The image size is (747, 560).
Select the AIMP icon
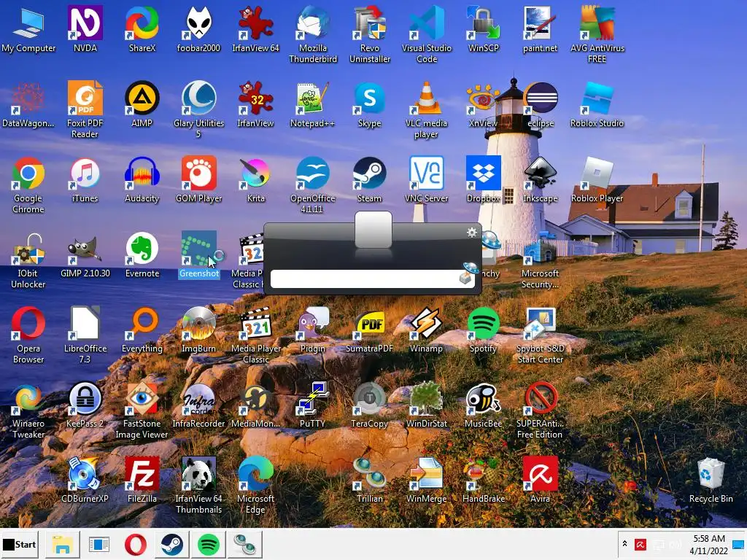pyautogui.click(x=142, y=104)
